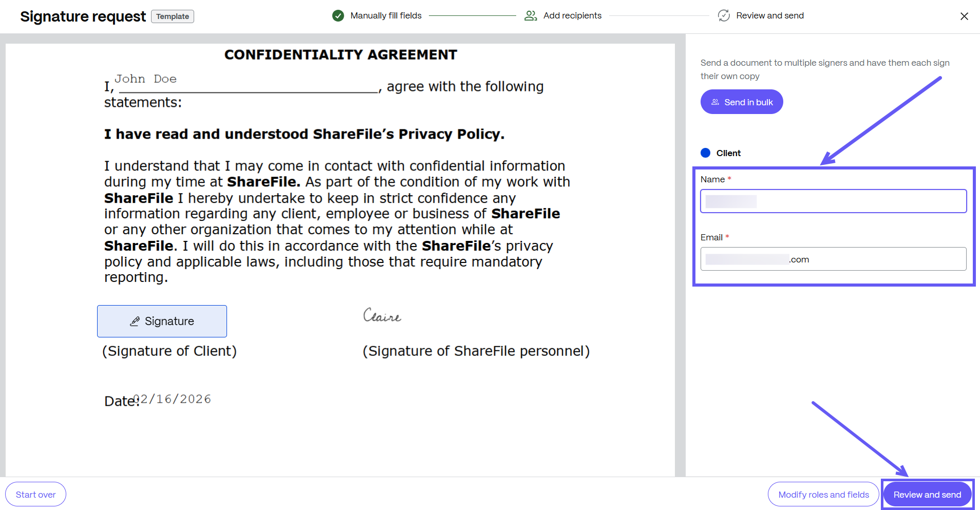This screenshot has height=510, width=980.
Task: Open Modify roles and fields
Action: pyautogui.click(x=823, y=494)
